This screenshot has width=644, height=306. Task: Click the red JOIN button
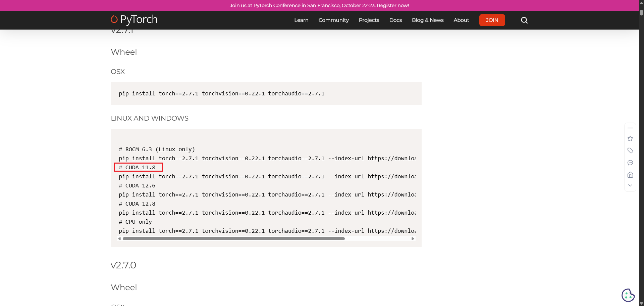pyautogui.click(x=492, y=20)
